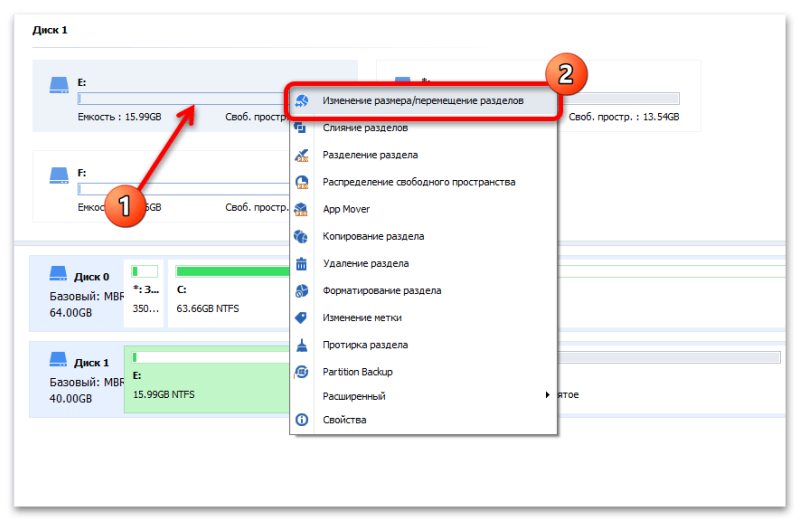Select Распределение свободного пространства

423,182
